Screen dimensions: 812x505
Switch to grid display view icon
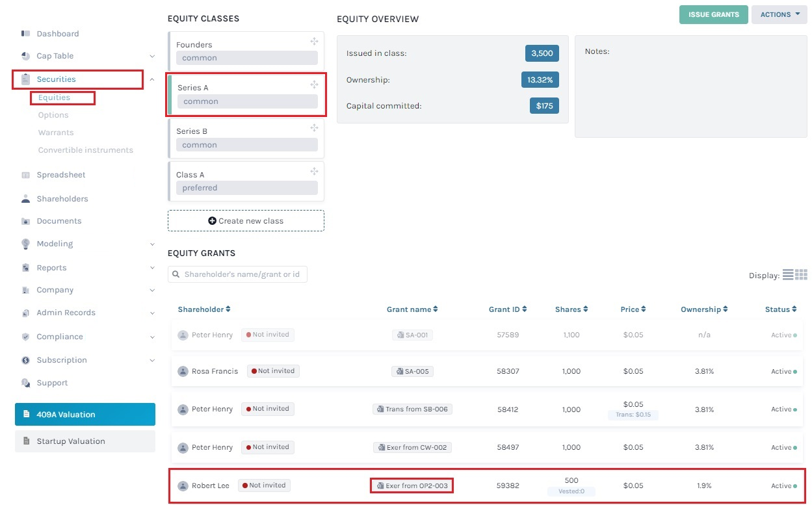801,275
